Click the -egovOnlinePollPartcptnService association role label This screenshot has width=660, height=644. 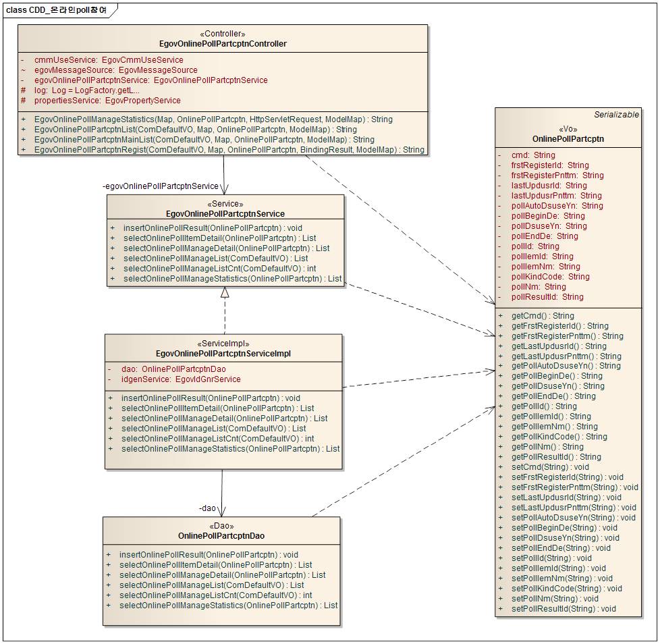(161, 186)
